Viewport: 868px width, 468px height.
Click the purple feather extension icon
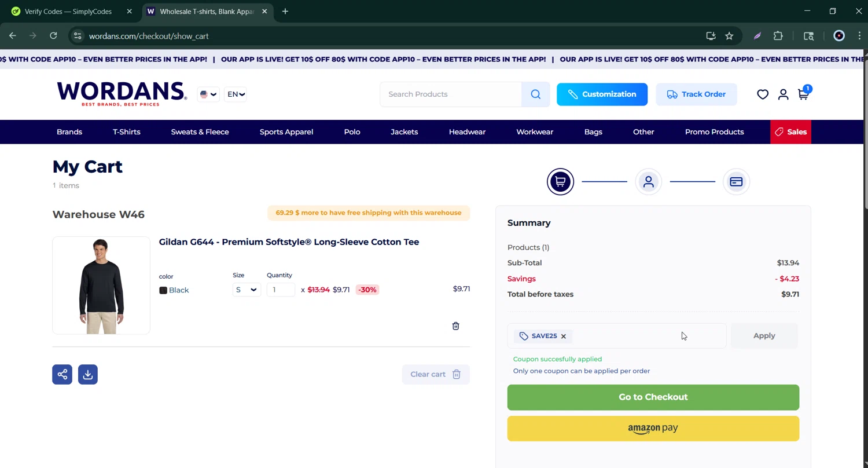[757, 36]
